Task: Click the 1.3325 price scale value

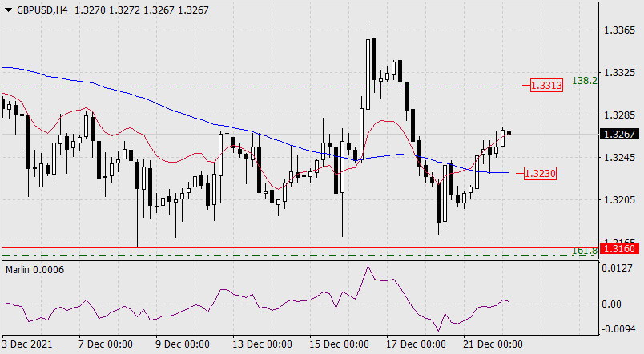Action: coord(619,73)
